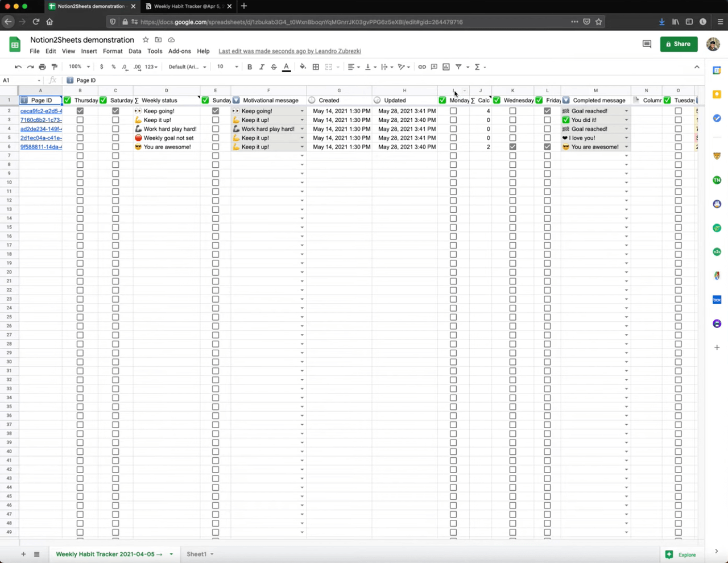728x563 pixels.
Task: Click the Insert link icon
Action: (422, 67)
